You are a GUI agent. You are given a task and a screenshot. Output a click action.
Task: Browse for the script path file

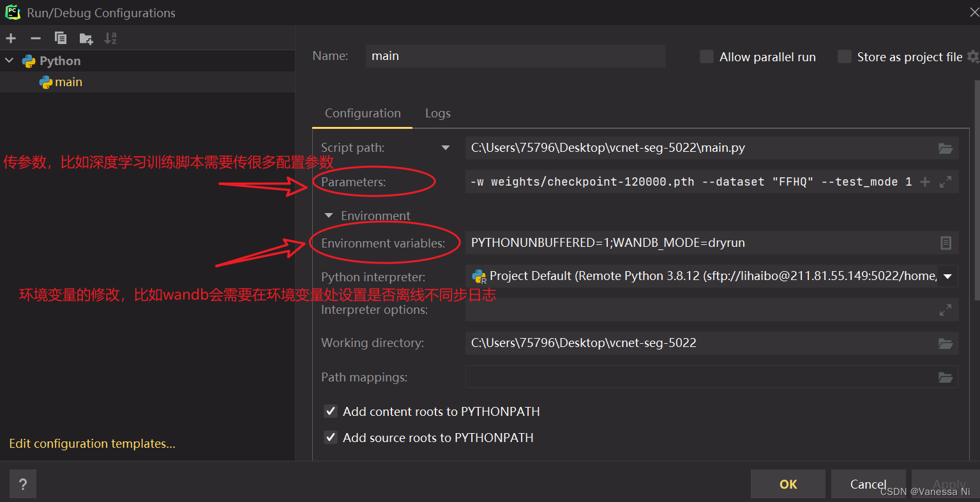tap(945, 147)
